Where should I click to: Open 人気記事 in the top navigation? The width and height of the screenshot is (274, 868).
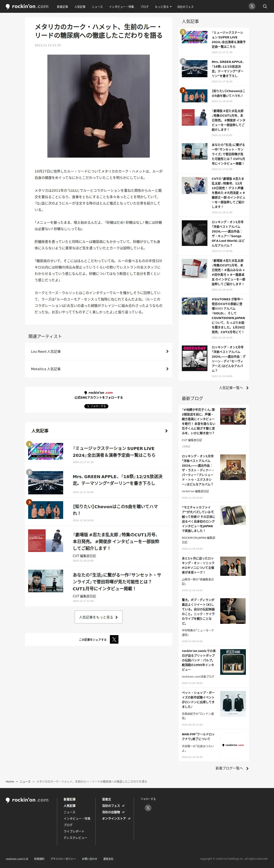(80, 7)
